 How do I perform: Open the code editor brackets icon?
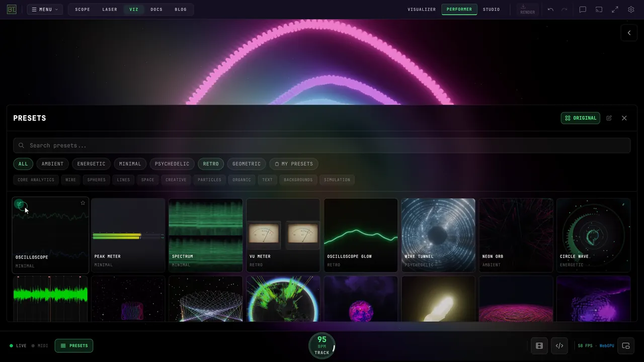pyautogui.click(x=559, y=346)
